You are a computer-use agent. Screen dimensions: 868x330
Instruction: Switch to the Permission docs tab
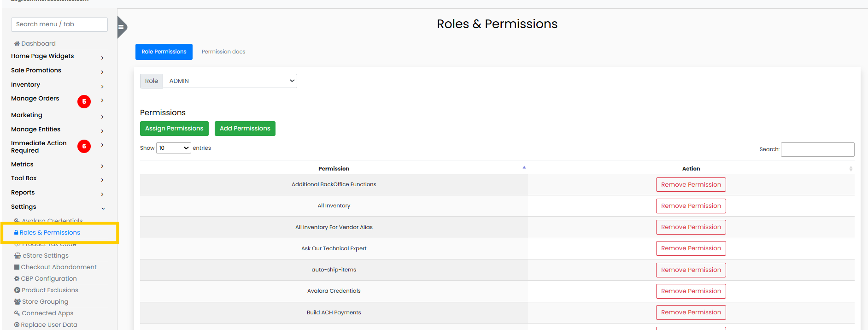click(x=223, y=52)
